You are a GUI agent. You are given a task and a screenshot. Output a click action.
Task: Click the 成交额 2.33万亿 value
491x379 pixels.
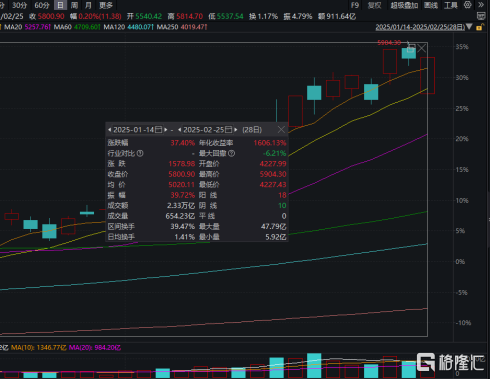(x=181, y=205)
